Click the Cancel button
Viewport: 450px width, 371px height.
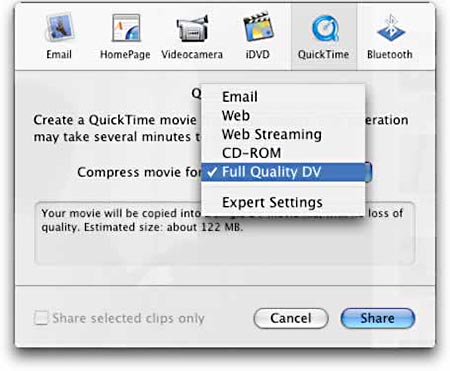tap(291, 318)
